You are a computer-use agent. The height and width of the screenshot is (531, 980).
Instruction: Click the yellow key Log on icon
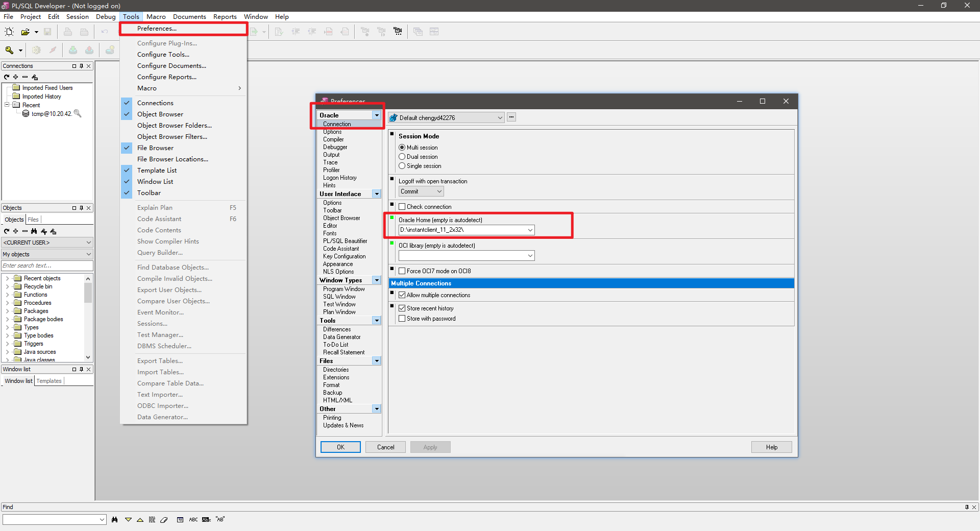coord(9,50)
